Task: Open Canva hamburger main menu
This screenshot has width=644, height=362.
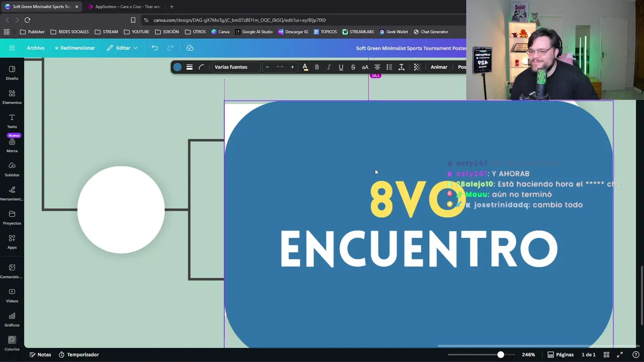Action: click(12, 48)
